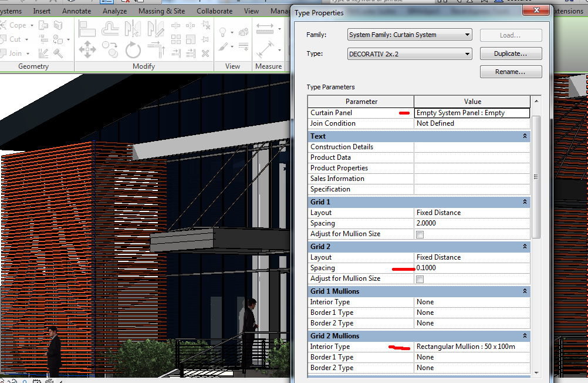Open the Family dropdown
Viewport: 588px width, 383px height.
click(410, 35)
